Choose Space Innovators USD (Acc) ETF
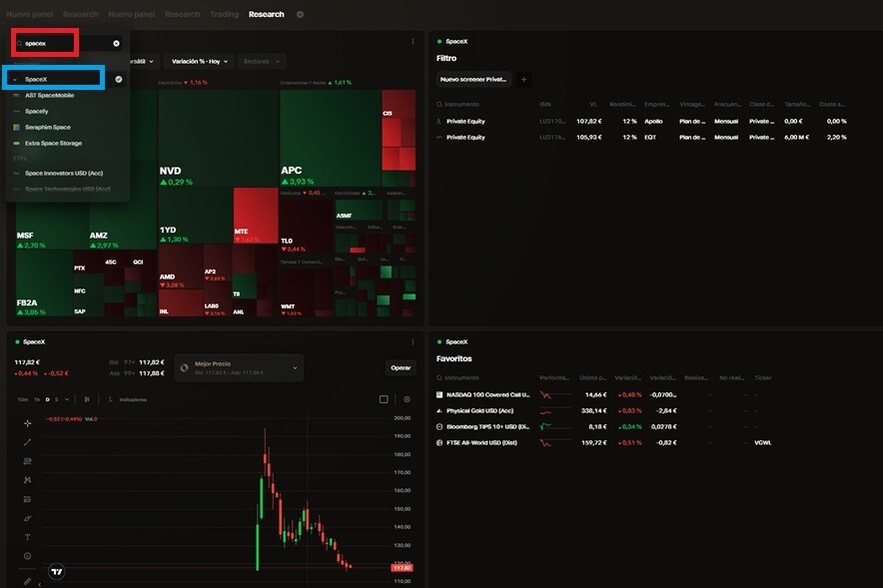The width and height of the screenshot is (883, 588). click(68, 174)
